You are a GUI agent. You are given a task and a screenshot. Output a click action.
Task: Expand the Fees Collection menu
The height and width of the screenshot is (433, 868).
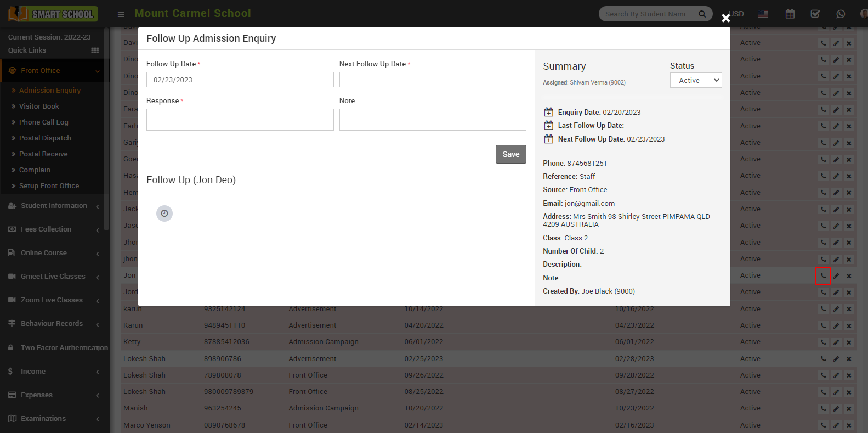pyautogui.click(x=46, y=229)
